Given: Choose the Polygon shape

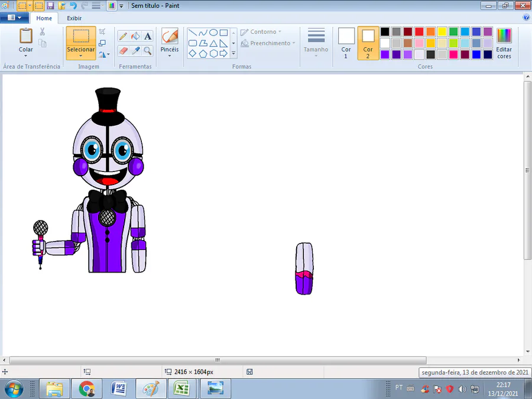Looking at the screenshot, I should tap(203, 43).
